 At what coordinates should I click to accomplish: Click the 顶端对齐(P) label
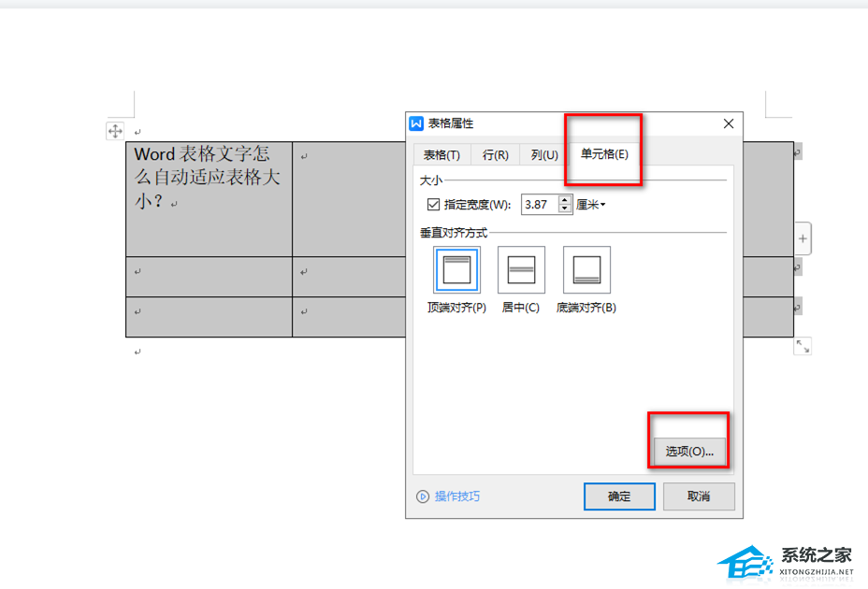point(456,308)
